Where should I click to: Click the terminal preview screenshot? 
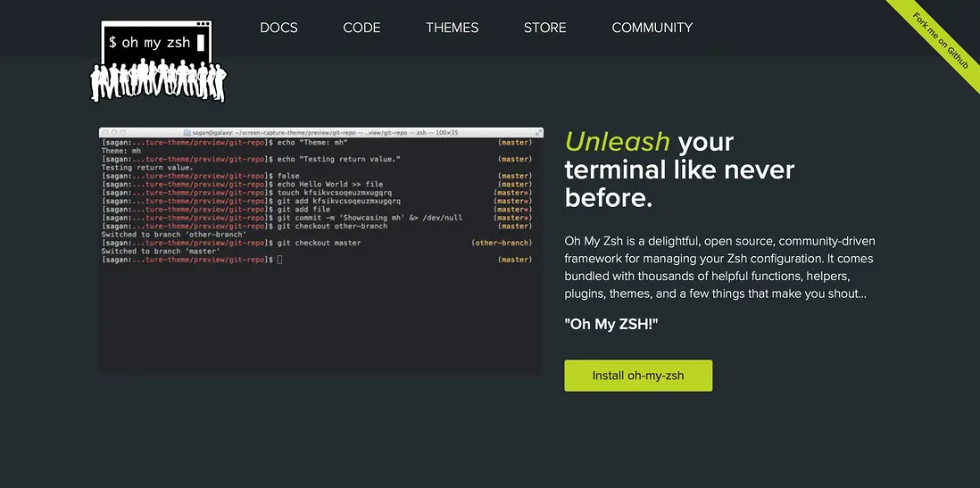(320, 252)
